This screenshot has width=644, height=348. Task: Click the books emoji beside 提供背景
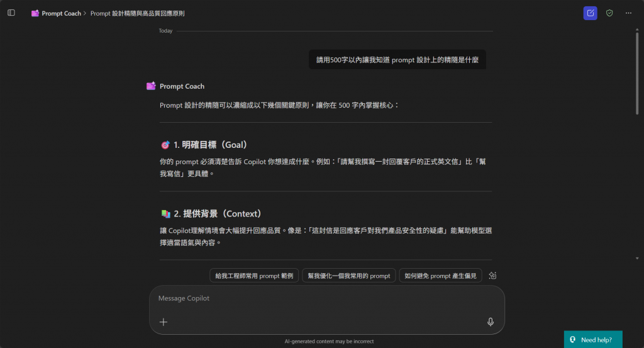(x=165, y=214)
